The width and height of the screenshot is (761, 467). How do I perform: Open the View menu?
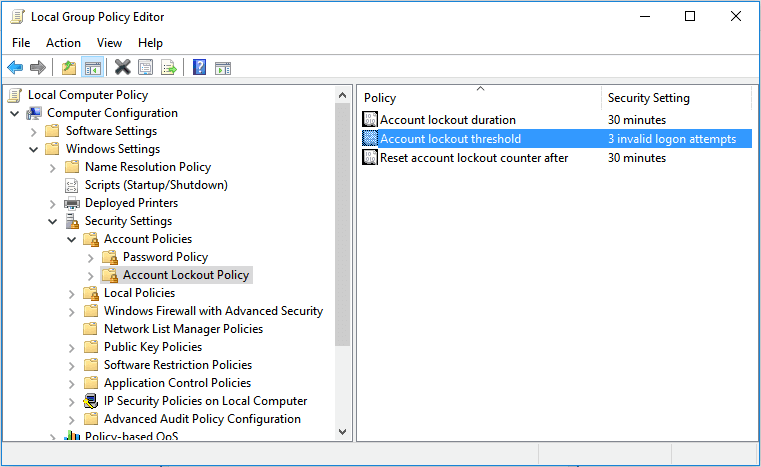click(109, 43)
